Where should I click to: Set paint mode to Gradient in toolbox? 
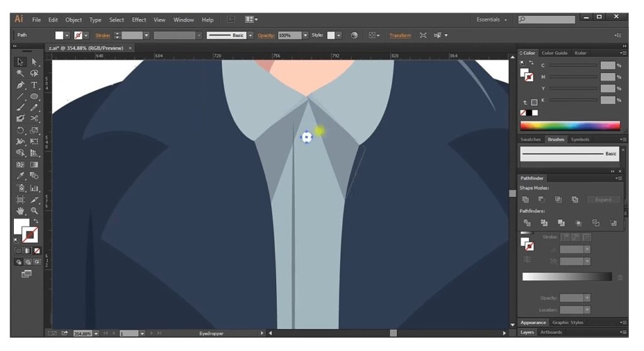[x=28, y=251]
